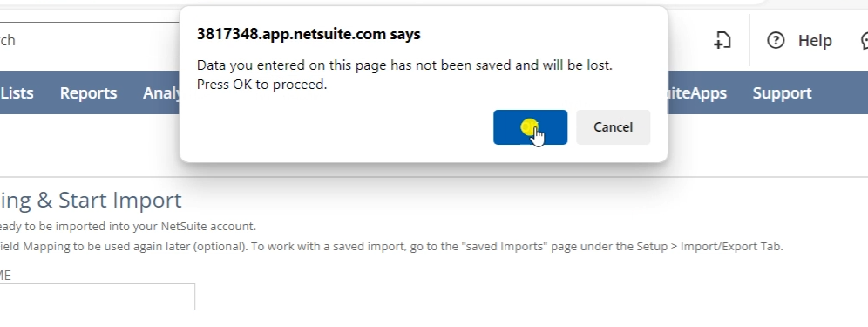Viewport: 868px width, 327px height.
Task: Open the Support navigation menu
Action: 782,92
